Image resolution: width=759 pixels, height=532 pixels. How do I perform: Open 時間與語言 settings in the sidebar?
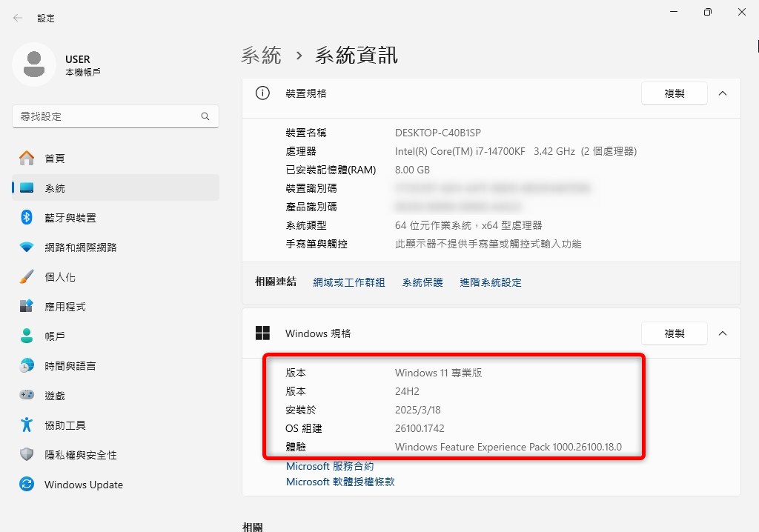[115, 366]
